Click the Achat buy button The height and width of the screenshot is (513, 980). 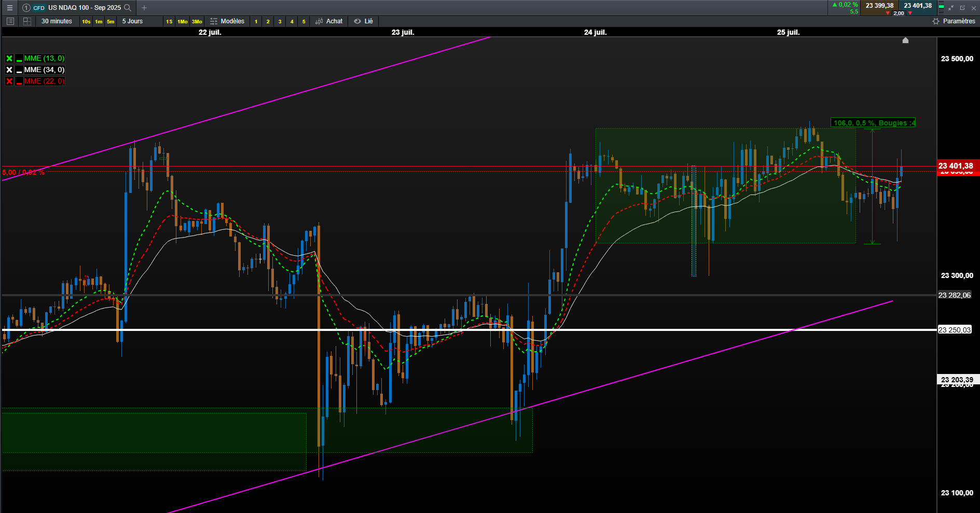click(329, 21)
